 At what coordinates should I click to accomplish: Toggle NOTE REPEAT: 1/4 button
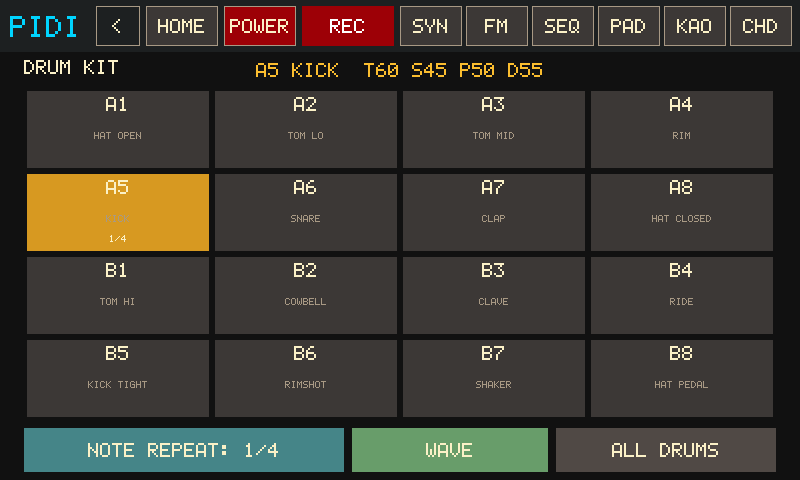click(x=184, y=450)
